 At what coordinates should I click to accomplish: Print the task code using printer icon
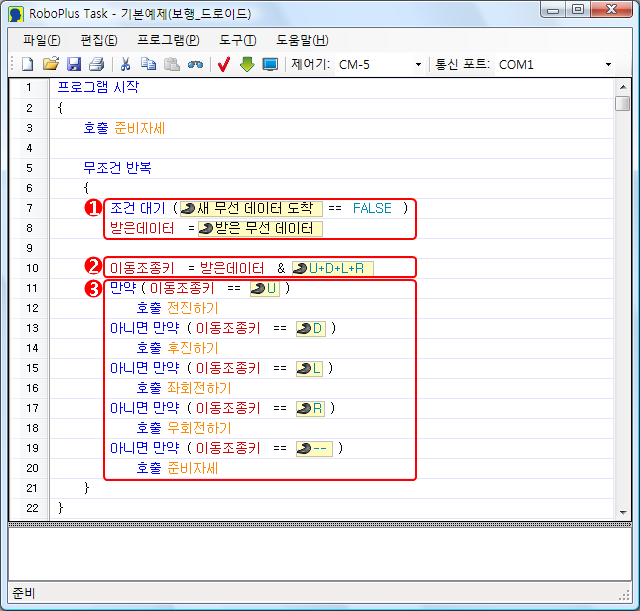click(95, 64)
